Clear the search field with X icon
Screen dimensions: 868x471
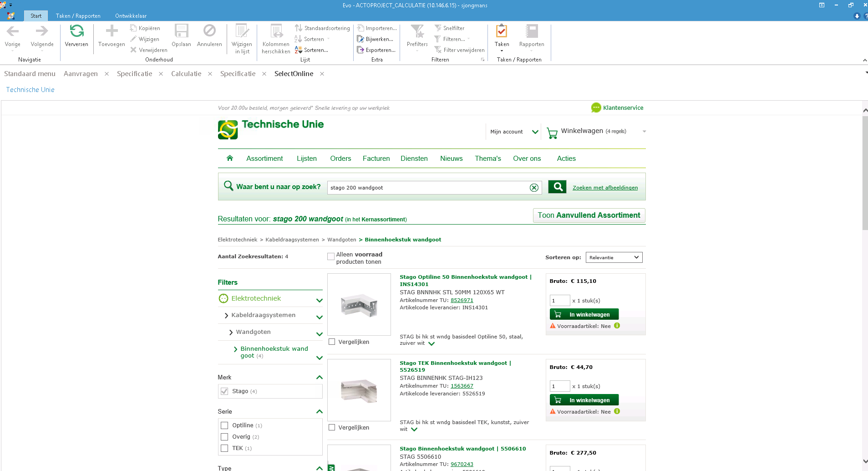tap(534, 188)
